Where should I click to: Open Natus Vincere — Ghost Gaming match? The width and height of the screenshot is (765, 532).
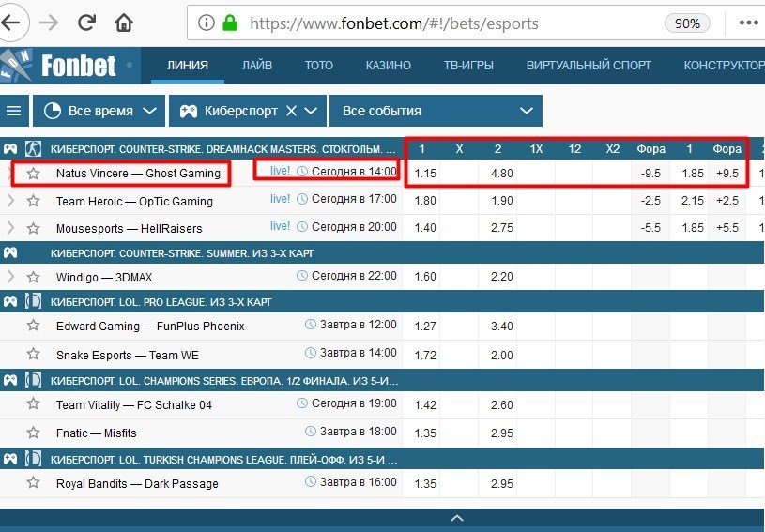tap(138, 173)
